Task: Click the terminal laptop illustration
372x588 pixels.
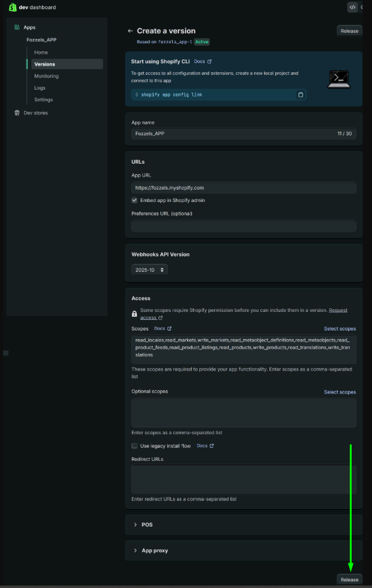Action: 339,79
